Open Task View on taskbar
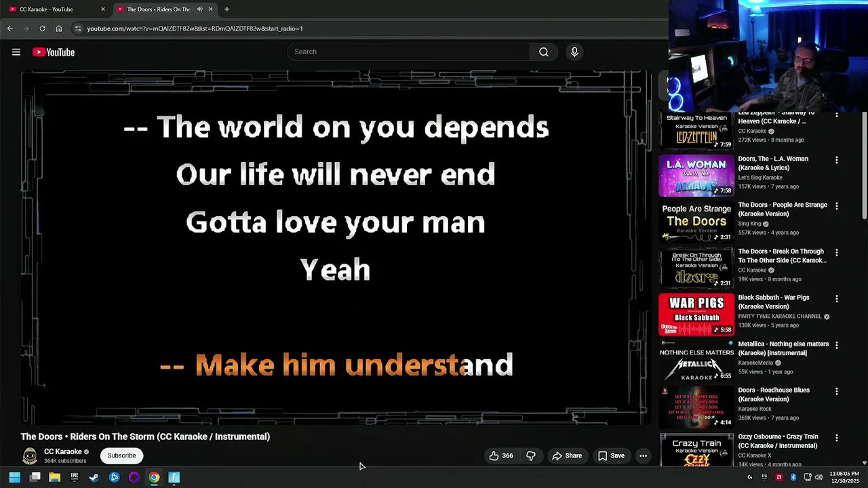The height and width of the screenshot is (488, 868). pos(35,477)
